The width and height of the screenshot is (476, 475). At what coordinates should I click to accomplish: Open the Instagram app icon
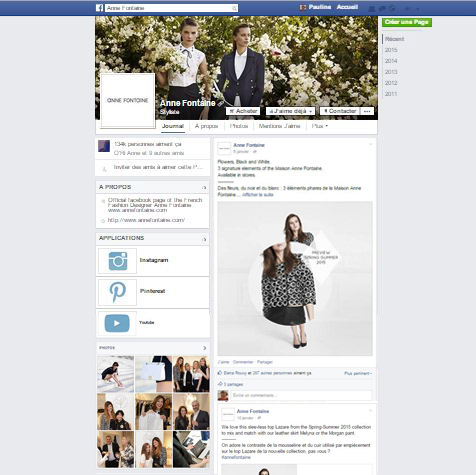[x=117, y=261]
